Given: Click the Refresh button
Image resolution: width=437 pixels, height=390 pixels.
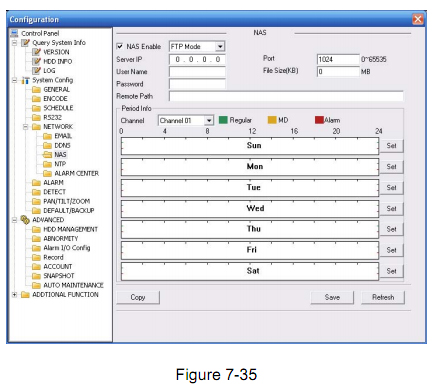Looking at the screenshot, I should pyautogui.click(x=383, y=297).
